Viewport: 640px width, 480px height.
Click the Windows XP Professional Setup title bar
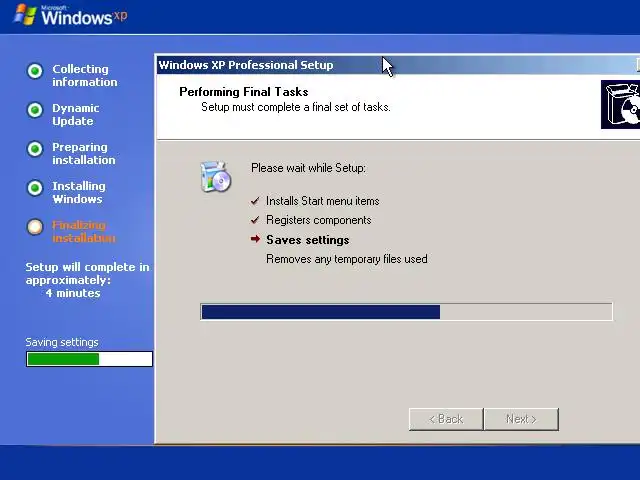pos(398,65)
